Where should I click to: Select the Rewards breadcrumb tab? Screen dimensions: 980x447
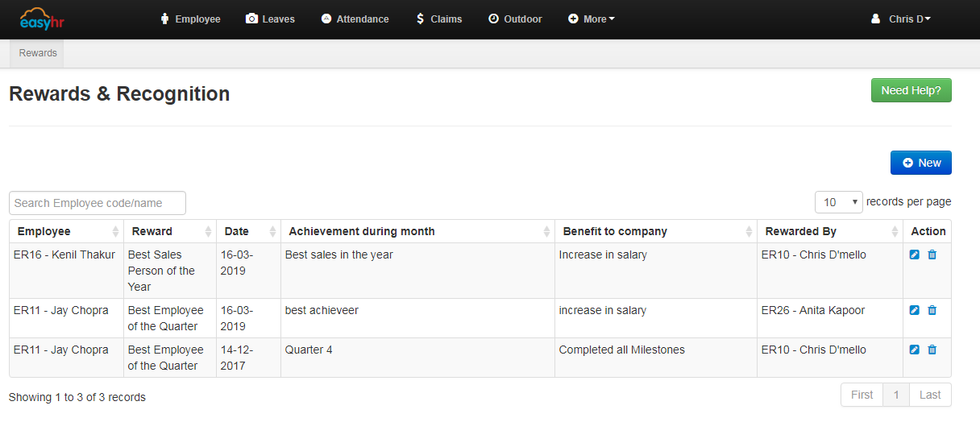pyautogui.click(x=38, y=53)
